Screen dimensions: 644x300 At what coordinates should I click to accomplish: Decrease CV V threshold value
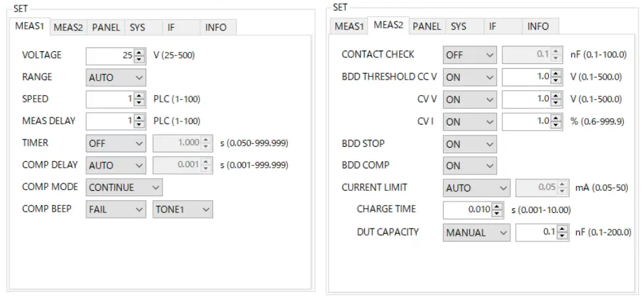click(x=556, y=102)
